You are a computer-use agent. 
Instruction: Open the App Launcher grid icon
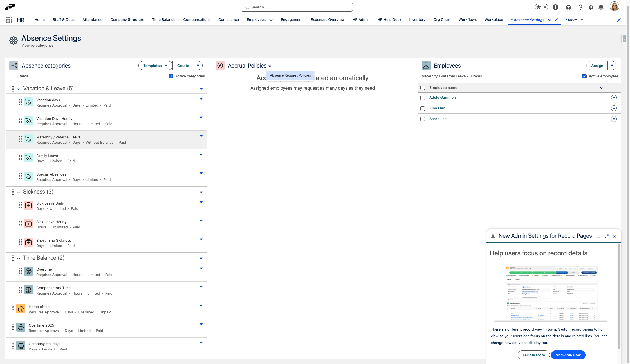pos(9,20)
